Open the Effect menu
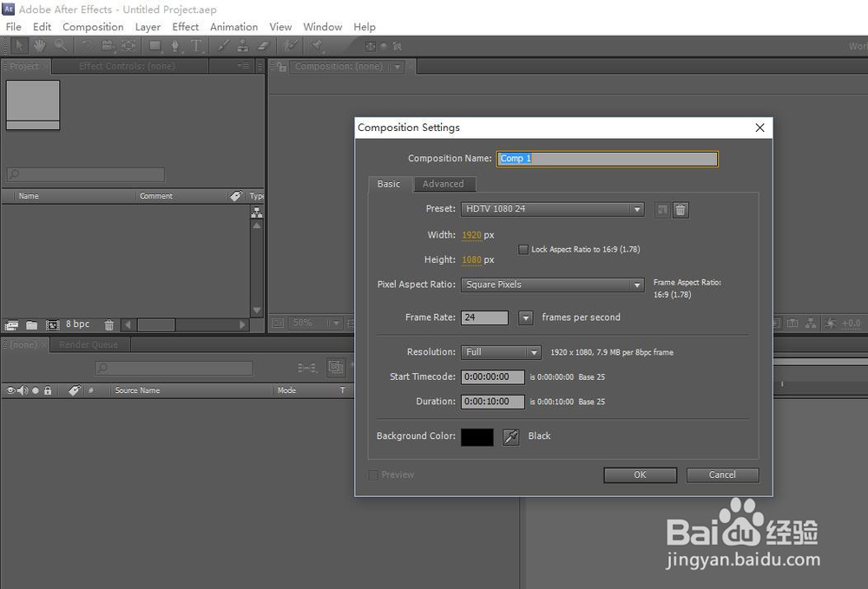 pyautogui.click(x=186, y=27)
